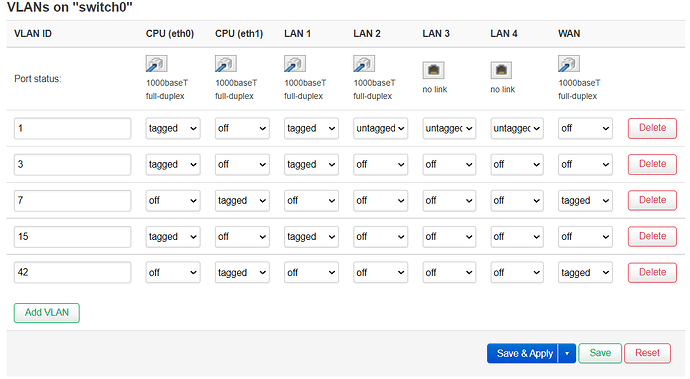
Task: Open CPU (eth0) dropdown for VLAN 15
Action: pos(173,237)
